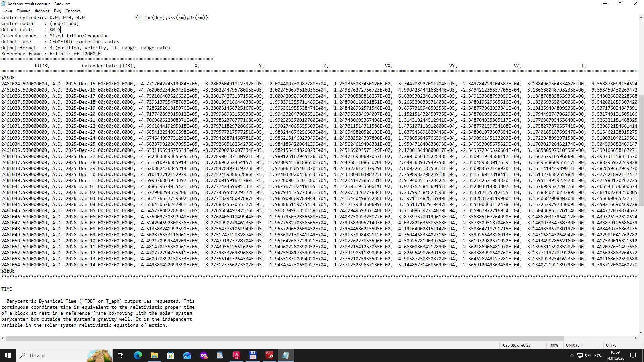Click the UNIX (LF) status entry
This screenshot has width=644, height=362.
pyautogui.click(x=574, y=345)
